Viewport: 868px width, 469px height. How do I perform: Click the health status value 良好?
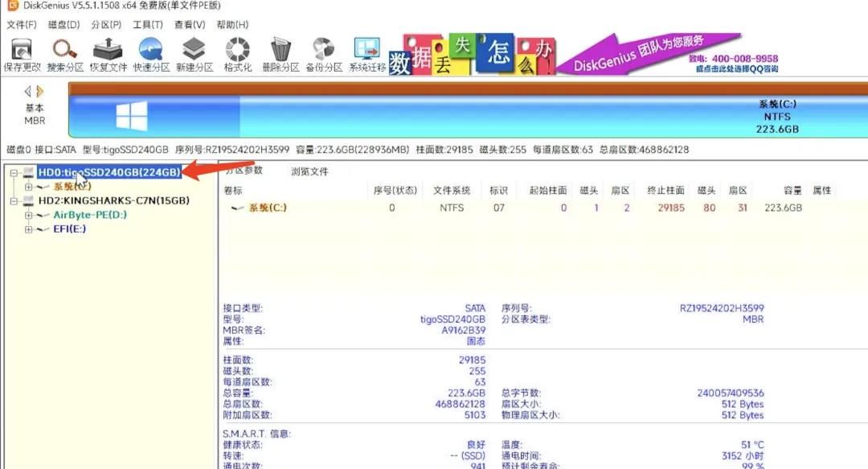pos(476,445)
